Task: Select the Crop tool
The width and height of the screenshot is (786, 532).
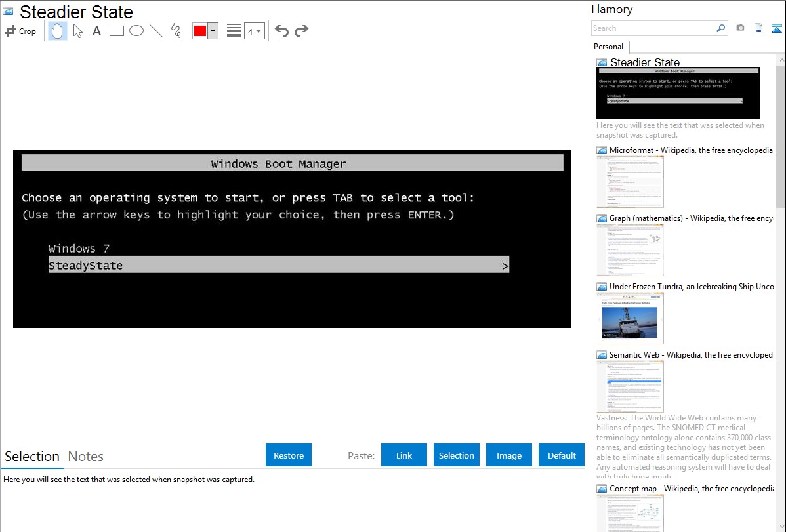Action: [x=20, y=31]
